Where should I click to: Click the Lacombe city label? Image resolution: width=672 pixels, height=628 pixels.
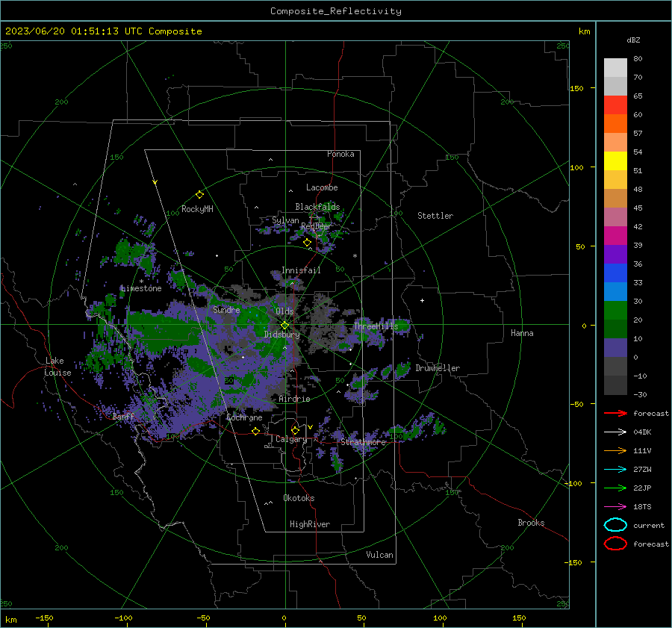coord(322,187)
